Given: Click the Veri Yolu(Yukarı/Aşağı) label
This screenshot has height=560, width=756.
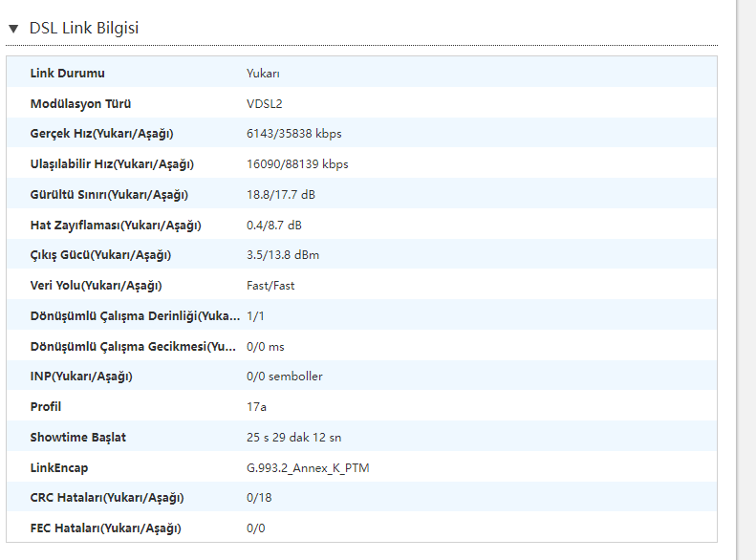Looking at the screenshot, I should [96, 286].
